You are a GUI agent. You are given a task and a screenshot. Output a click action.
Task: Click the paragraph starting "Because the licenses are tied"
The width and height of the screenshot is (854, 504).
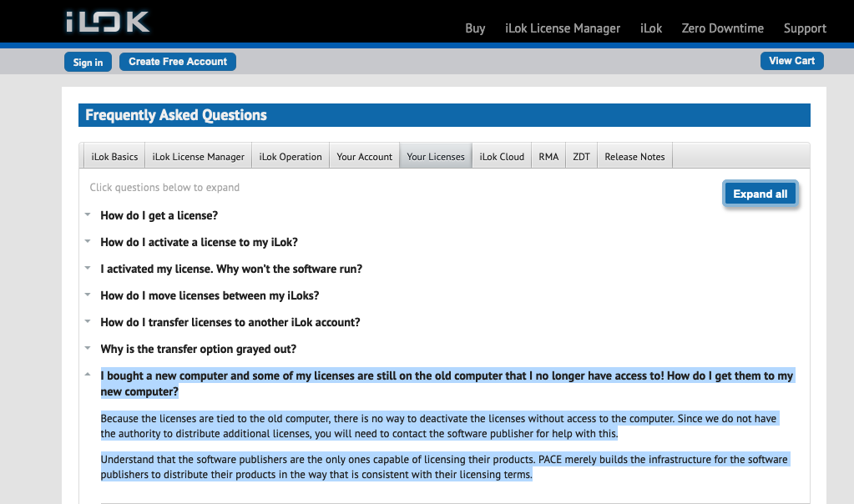coord(438,426)
